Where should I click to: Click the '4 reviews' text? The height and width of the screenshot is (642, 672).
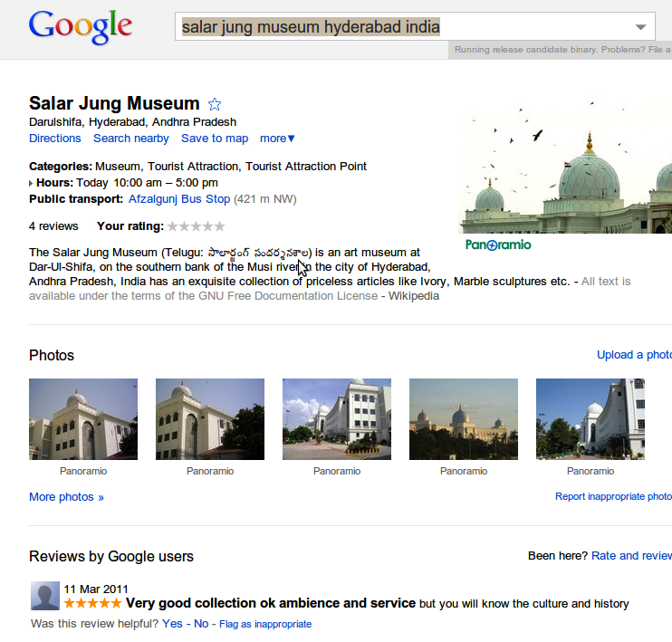pyautogui.click(x=53, y=226)
